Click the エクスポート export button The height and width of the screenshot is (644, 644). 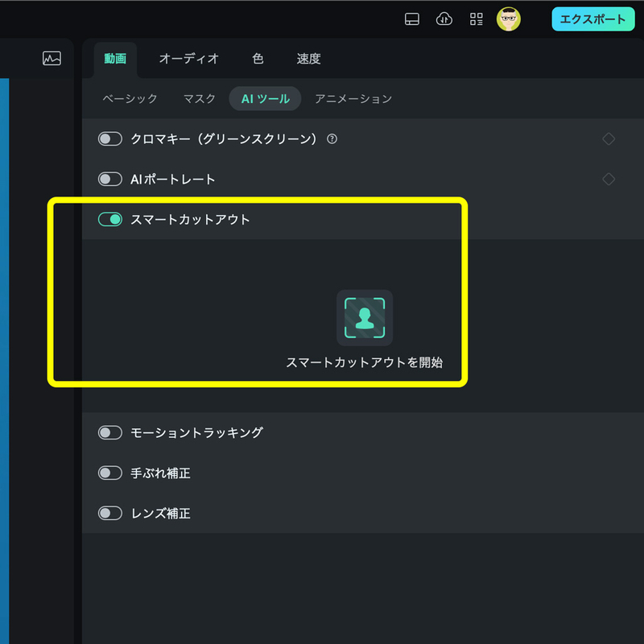[x=592, y=19]
